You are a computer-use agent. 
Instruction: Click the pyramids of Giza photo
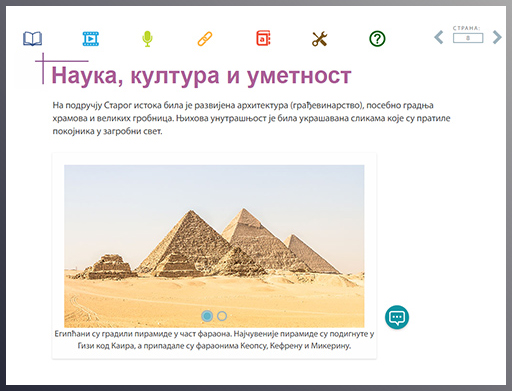coord(214,246)
